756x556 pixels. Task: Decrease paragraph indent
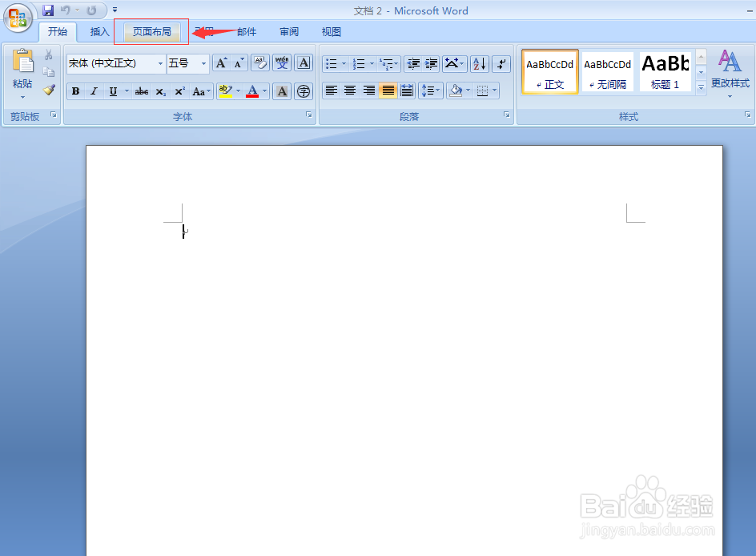412,63
